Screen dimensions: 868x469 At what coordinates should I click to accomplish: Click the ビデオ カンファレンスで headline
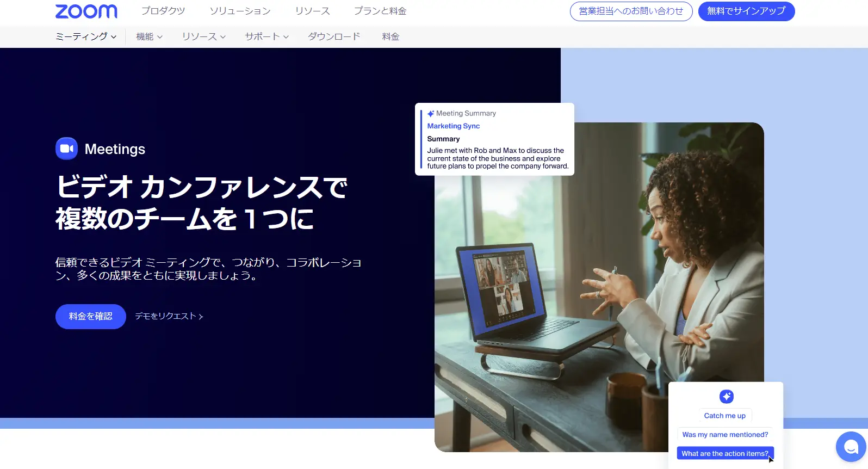pyautogui.click(x=202, y=187)
